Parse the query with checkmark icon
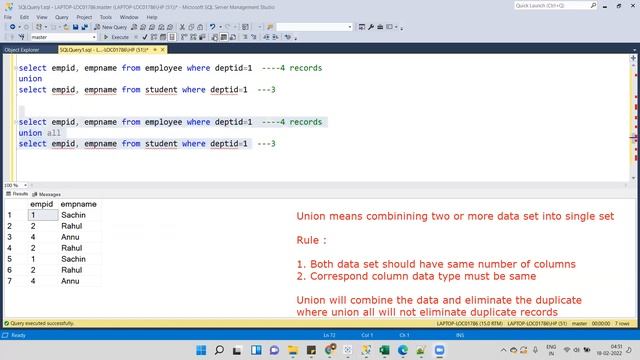The width and height of the screenshot is (640, 360). (x=144, y=37)
